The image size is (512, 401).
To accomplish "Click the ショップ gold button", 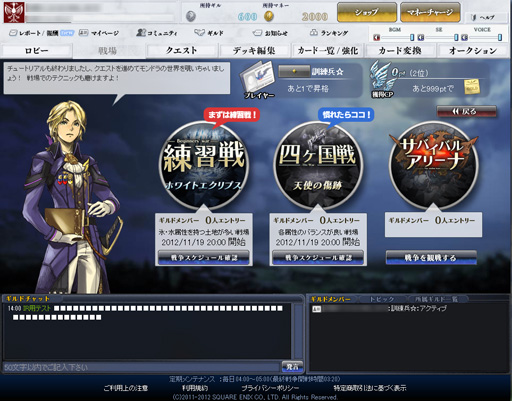I will click(367, 12).
